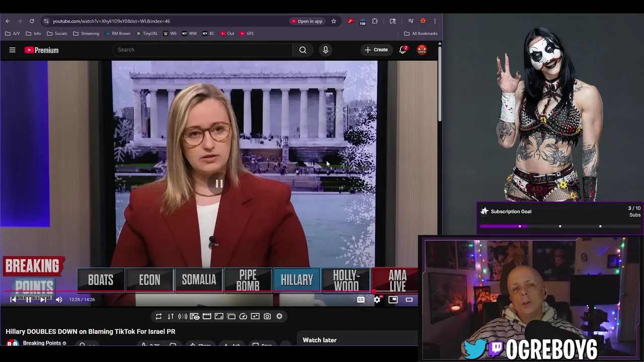The width and height of the screenshot is (644, 362).
Task: Take a video screenshot with camera icon
Action: pyautogui.click(x=267, y=316)
